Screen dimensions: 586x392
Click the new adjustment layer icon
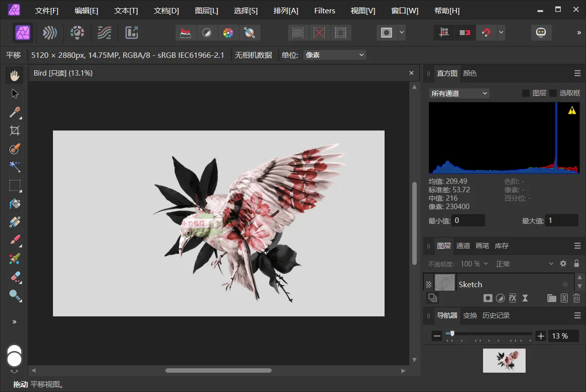(x=500, y=298)
